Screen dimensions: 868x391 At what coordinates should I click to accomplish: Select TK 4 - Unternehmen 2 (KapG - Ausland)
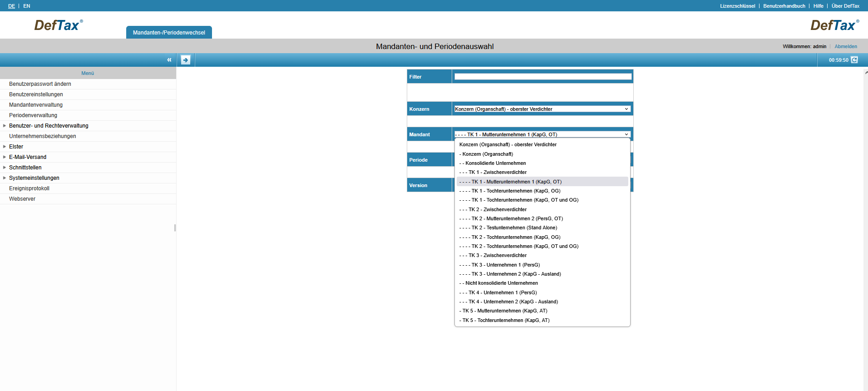542,302
